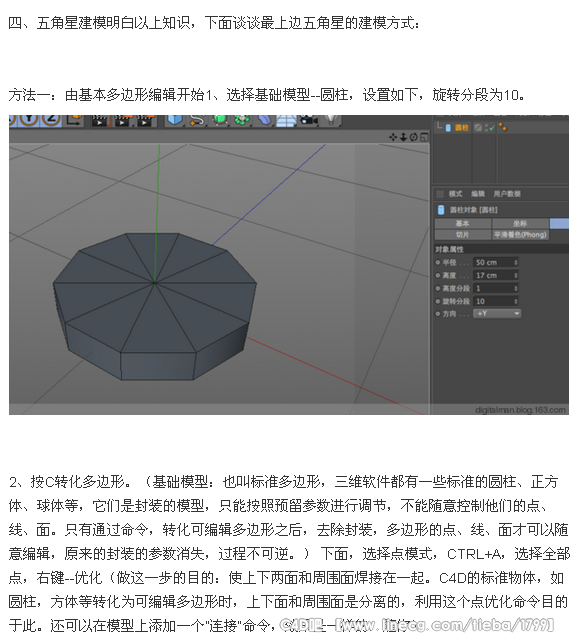Click the blue cube primitive icon
Image resolution: width=580 pixels, height=642 pixels.
[175, 120]
